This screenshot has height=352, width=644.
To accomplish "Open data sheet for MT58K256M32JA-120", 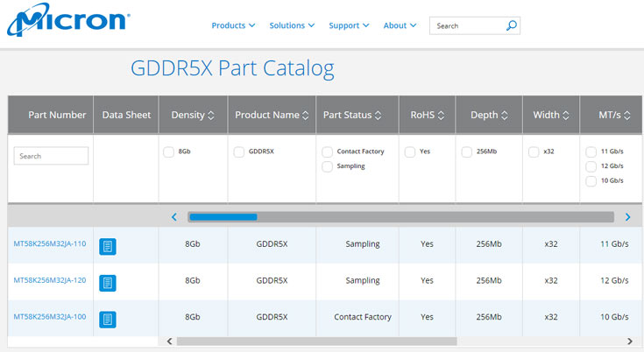I will [108, 283].
